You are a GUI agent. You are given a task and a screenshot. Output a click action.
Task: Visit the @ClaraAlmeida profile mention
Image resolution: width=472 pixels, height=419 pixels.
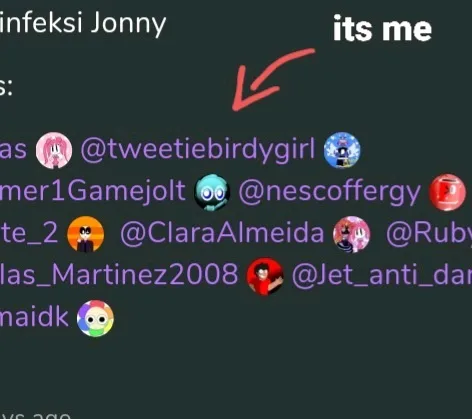point(222,233)
